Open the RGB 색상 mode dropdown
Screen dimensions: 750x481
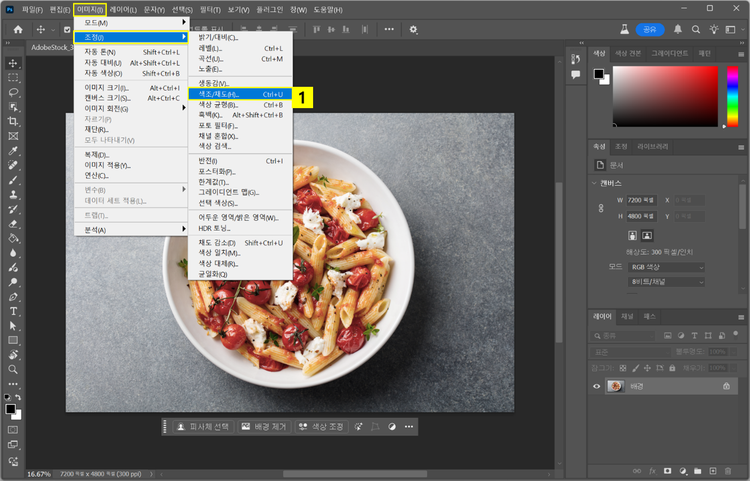pyautogui.click(x=666, y=267)
